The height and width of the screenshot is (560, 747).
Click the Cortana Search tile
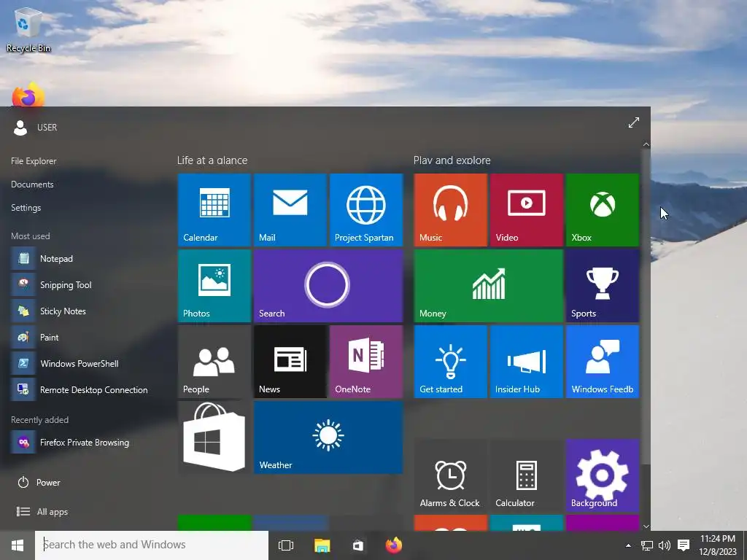pyautogui.click(x=328, y=286)
